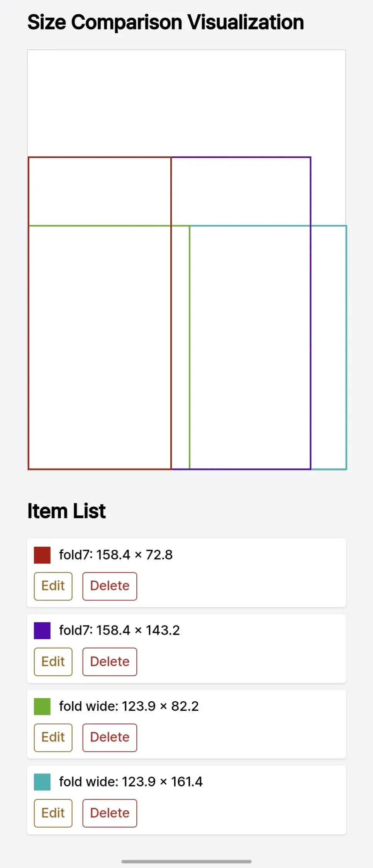Click Edit for fold7 158.4 × 72.8

[x=53, y=586]
